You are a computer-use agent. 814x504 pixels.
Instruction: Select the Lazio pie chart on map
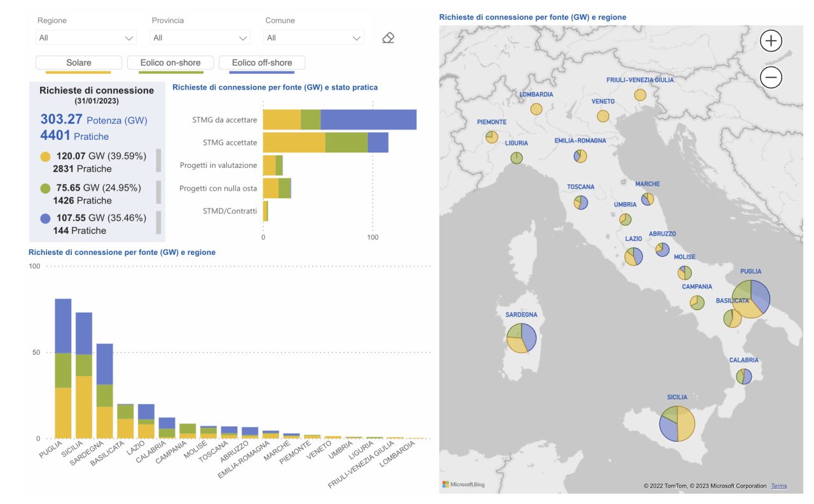(633, 256)
